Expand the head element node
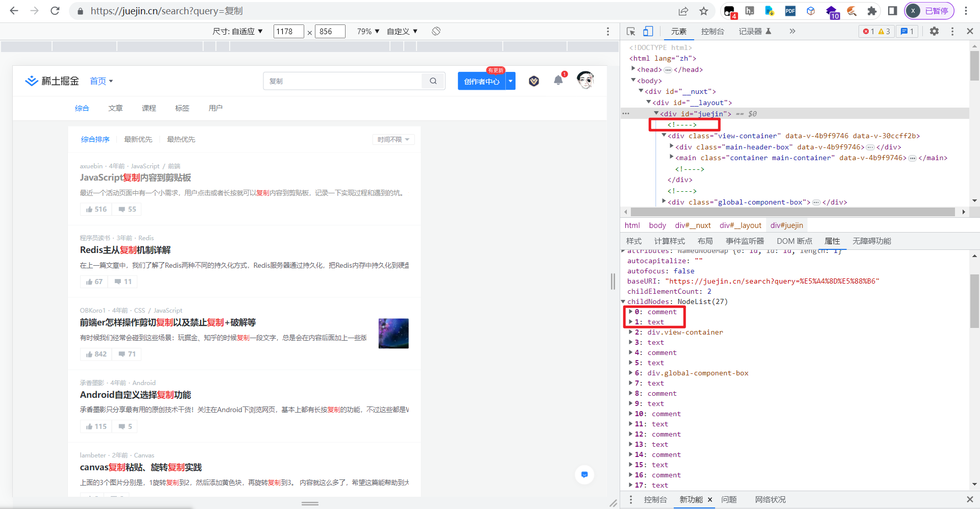Viewport: 980px width, 509px height. [x=633, y=69]
